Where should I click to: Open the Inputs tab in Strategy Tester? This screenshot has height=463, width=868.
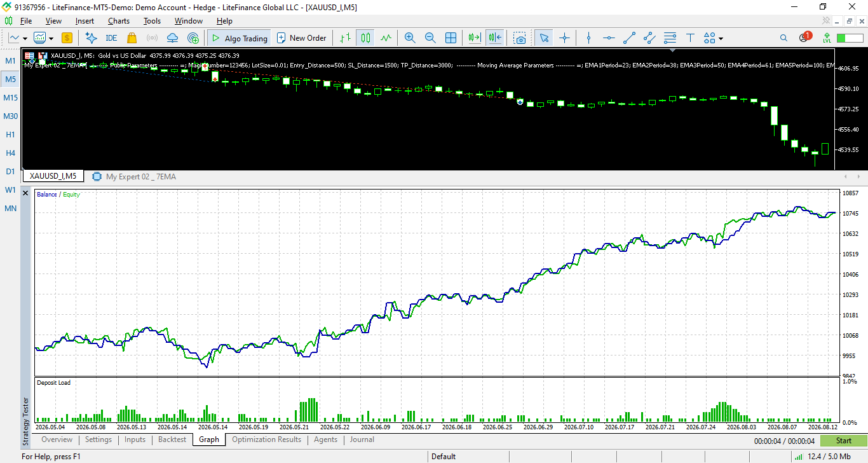click(x=135, y=439)
